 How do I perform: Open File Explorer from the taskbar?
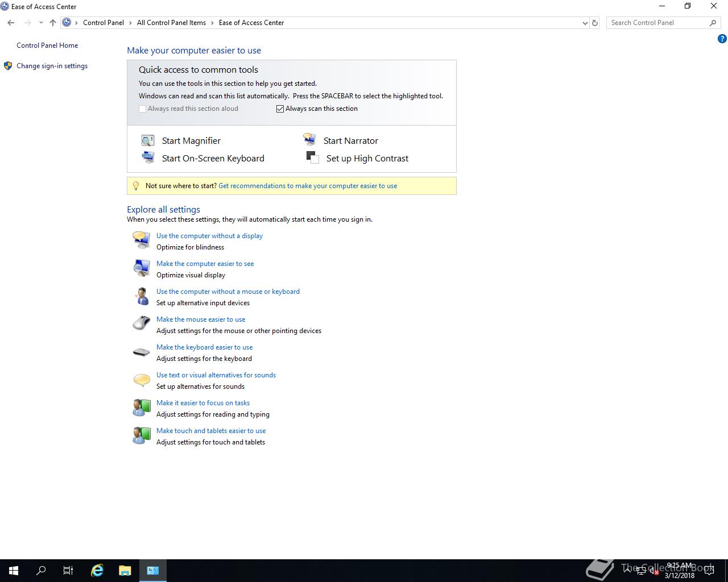click(x=125, y=571)
